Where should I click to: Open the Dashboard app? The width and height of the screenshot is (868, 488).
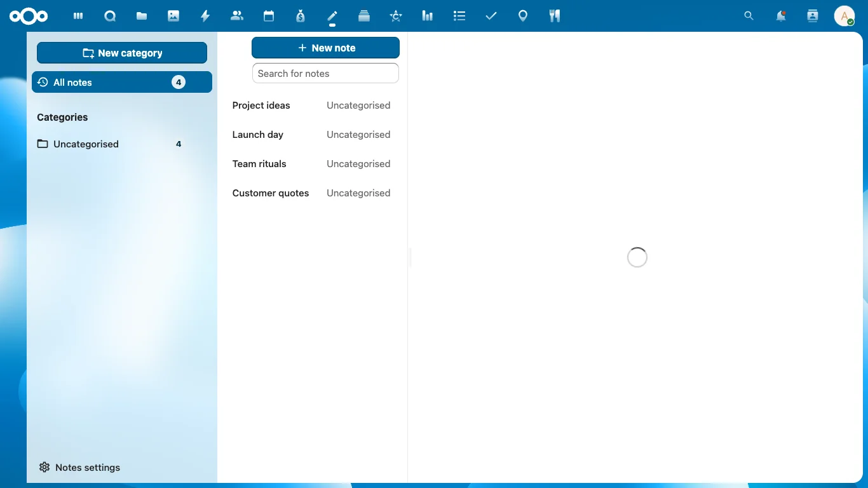78,16
